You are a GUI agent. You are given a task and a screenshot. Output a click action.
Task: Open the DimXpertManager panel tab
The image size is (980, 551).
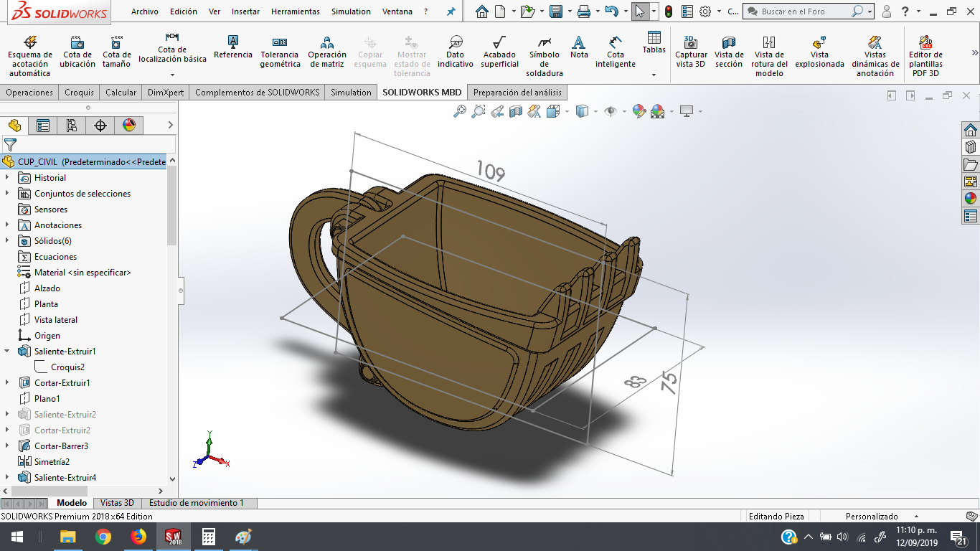click(x=100, y=126)
